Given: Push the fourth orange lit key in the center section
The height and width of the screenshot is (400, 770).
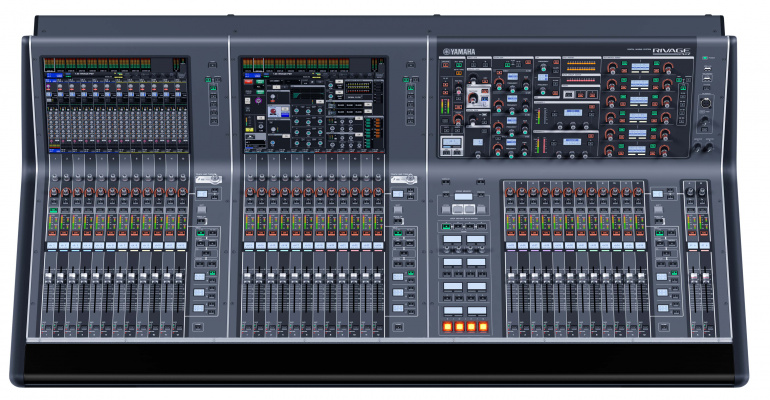Looking at the screenshot, I should [483, 326].
